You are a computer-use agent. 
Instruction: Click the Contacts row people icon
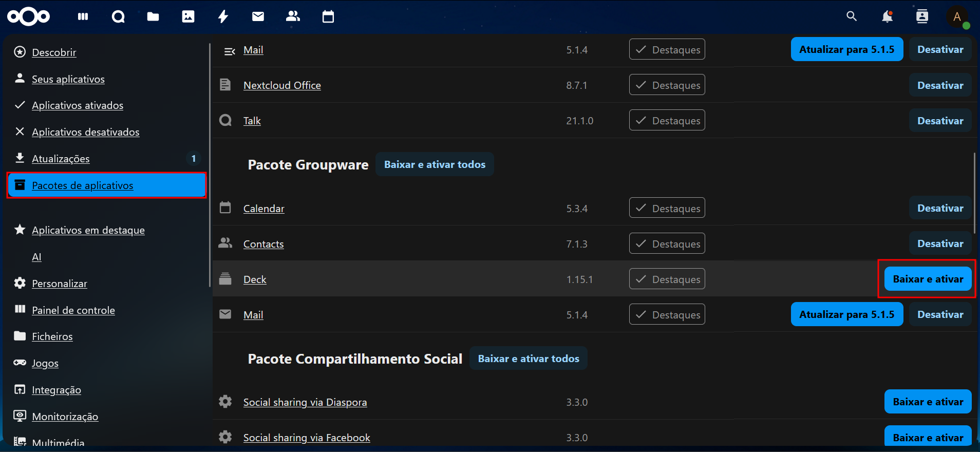click(x=225, y=243)
